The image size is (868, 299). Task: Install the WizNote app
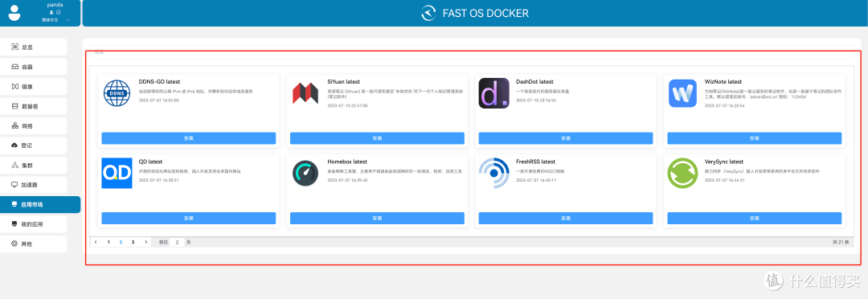tap(755, 138)
